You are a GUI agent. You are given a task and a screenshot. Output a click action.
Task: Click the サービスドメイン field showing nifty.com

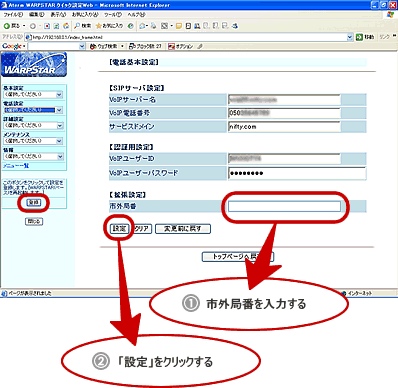(x=284, y=126)
